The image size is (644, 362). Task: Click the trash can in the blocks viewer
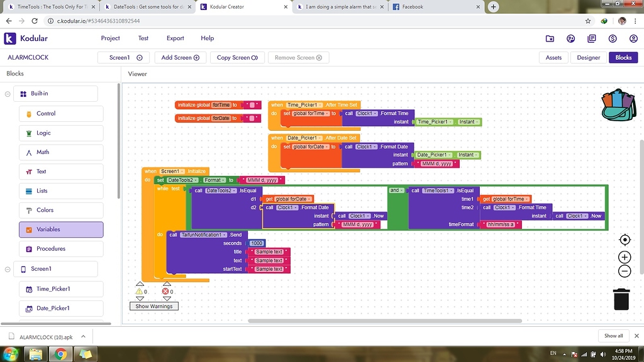coord(621,300)
